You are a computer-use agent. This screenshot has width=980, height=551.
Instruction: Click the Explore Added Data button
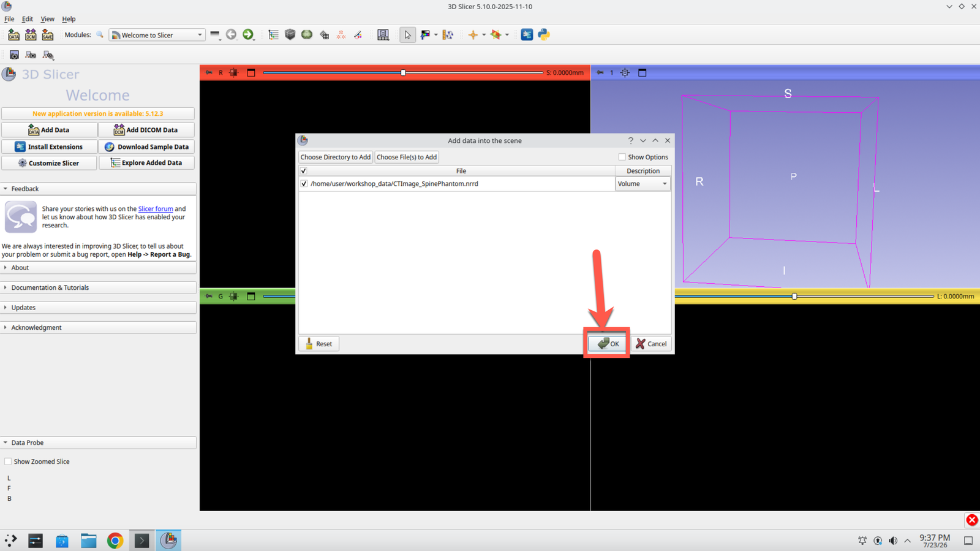pos(146,163)
